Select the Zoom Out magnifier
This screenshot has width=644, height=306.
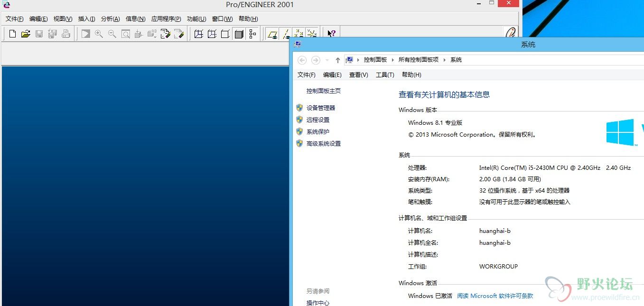pyautogui.click(x=112, y=34)
